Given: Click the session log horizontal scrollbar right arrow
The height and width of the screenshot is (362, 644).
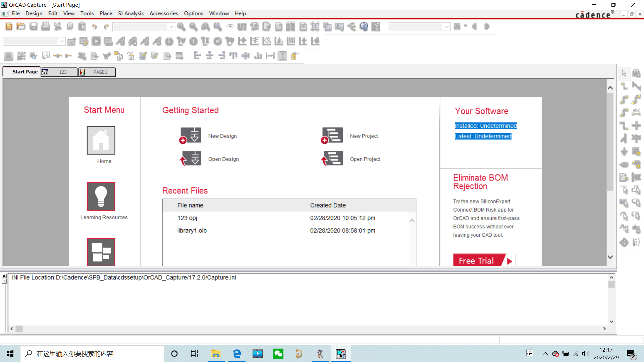Looking at the screenshot, I should tap(604, 329).
